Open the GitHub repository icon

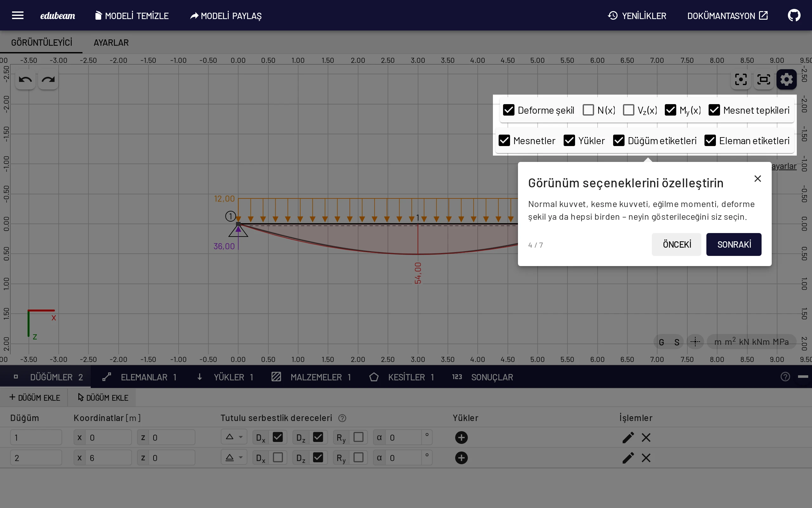(794, 16)
